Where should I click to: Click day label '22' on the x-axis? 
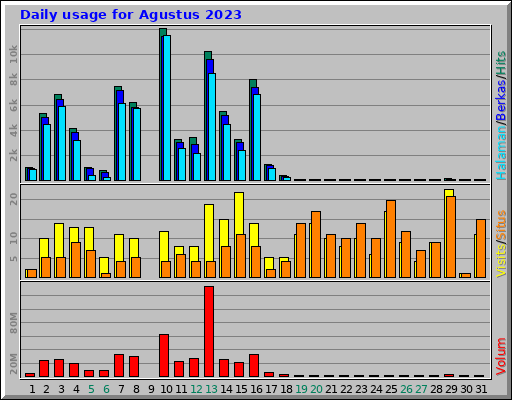[x=346, y=389]
